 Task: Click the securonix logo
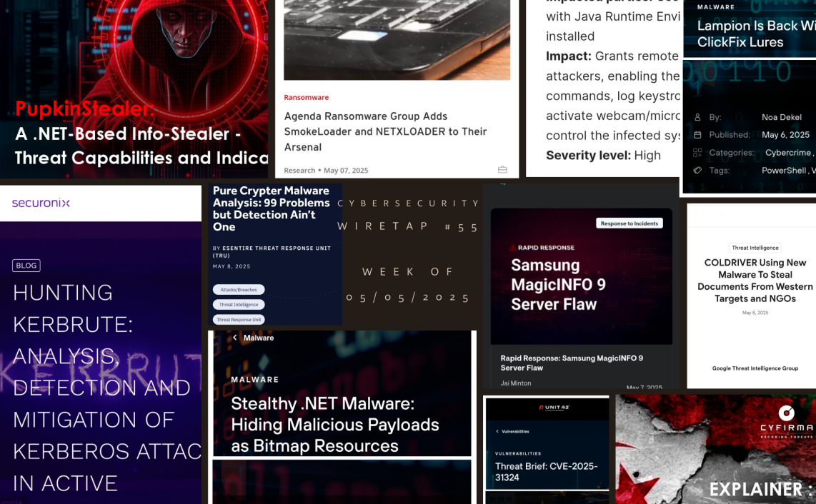(41, 203)
